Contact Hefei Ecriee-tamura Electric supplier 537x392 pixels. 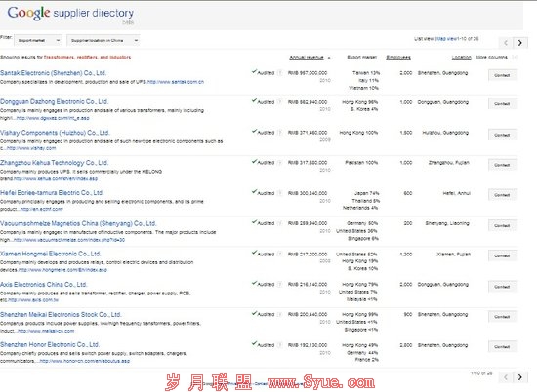pyautogui.click(x=502, y=195)
